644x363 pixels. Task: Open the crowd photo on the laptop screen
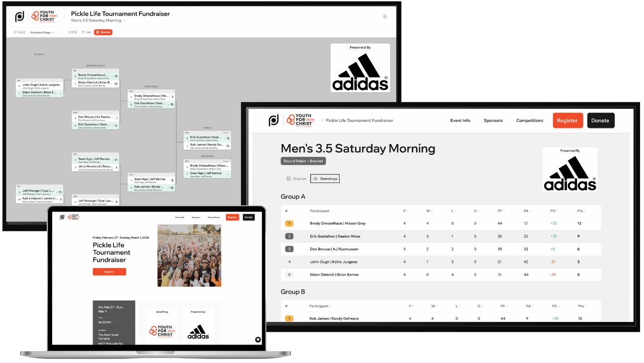189,255
